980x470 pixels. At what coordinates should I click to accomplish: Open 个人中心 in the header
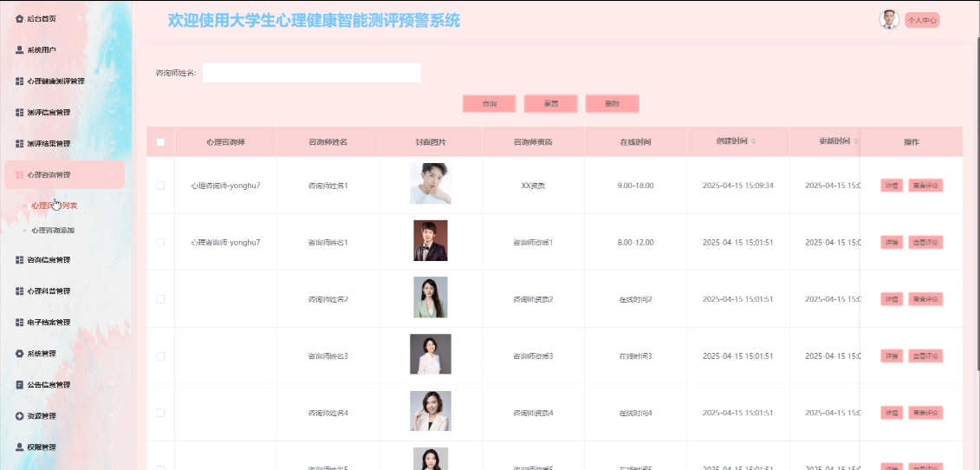tap(922, 20)
